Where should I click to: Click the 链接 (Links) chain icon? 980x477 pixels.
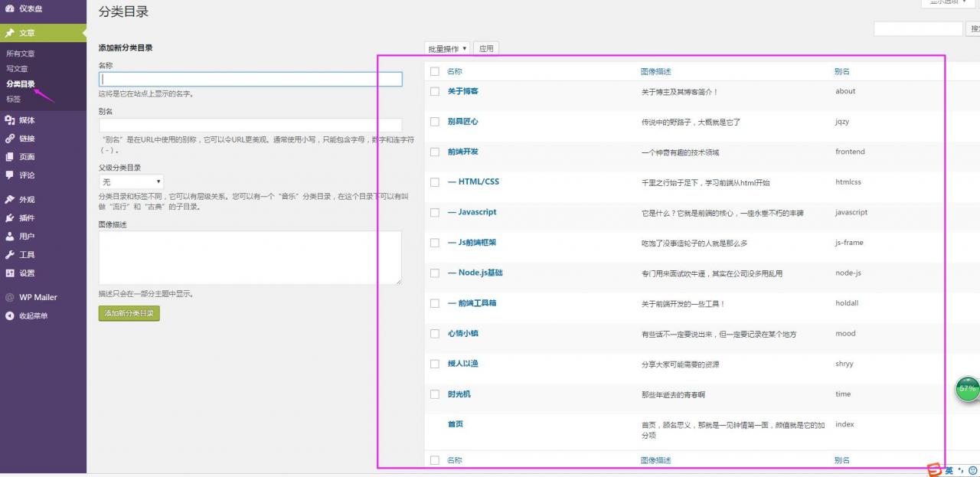tap(9, 139)
